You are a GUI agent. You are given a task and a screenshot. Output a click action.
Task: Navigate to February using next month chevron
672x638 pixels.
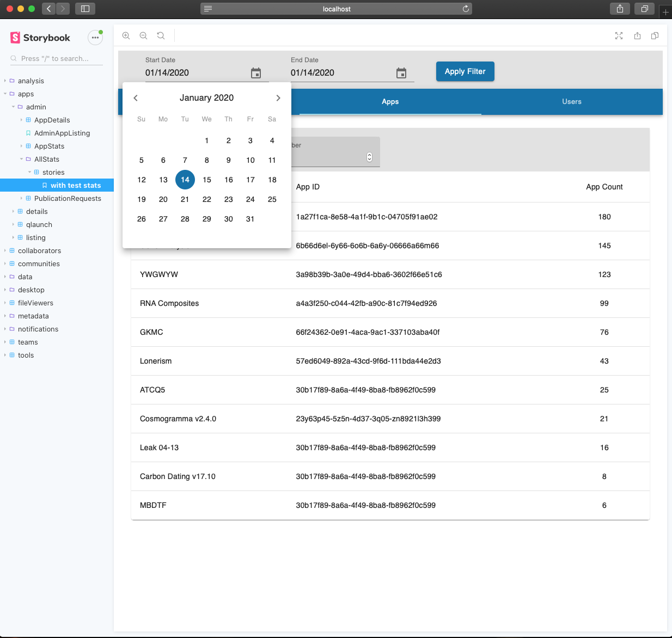278,97
